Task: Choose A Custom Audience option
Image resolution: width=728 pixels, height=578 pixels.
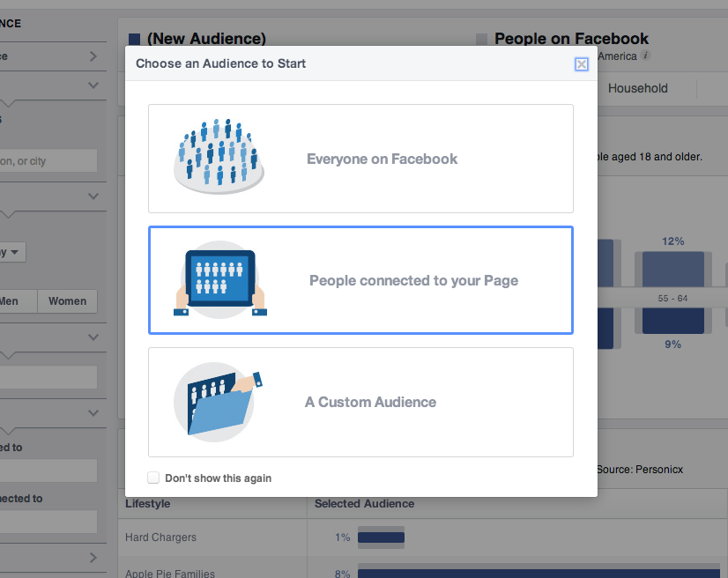Action: [x=360, y=402]
